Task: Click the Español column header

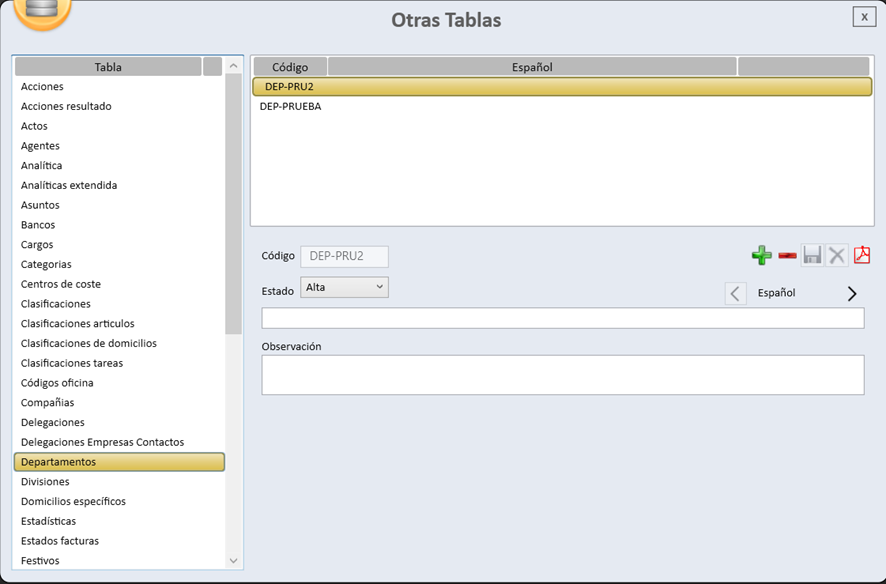Action: point(532,67)
